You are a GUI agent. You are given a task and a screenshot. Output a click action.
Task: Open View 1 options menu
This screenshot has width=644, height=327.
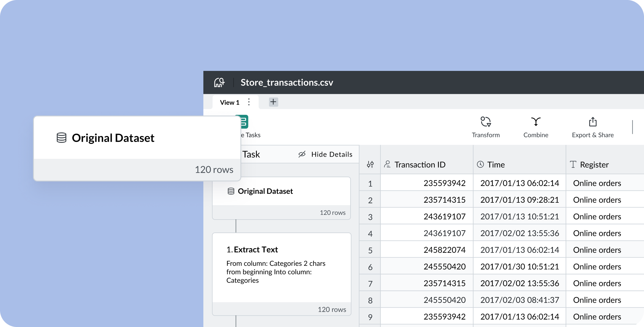tap(249, 102)
